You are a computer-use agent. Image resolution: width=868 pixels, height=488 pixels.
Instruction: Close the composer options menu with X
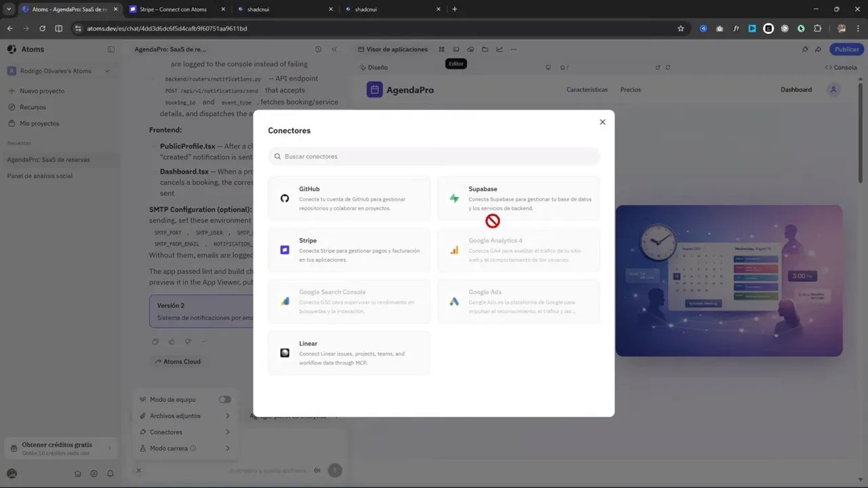138,470
